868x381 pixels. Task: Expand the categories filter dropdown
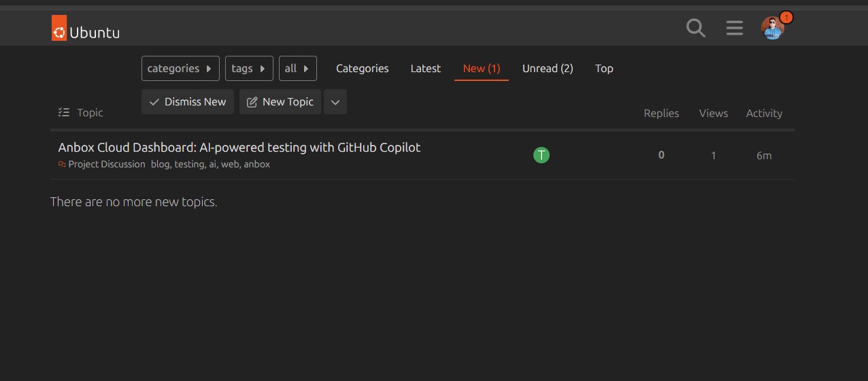(180, 69)
